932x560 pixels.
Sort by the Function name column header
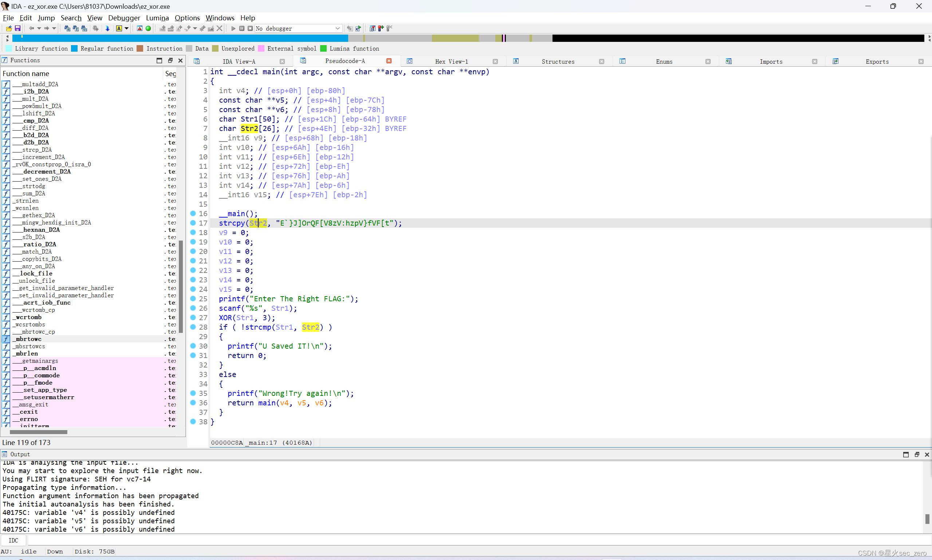click(x=26, y=73)
